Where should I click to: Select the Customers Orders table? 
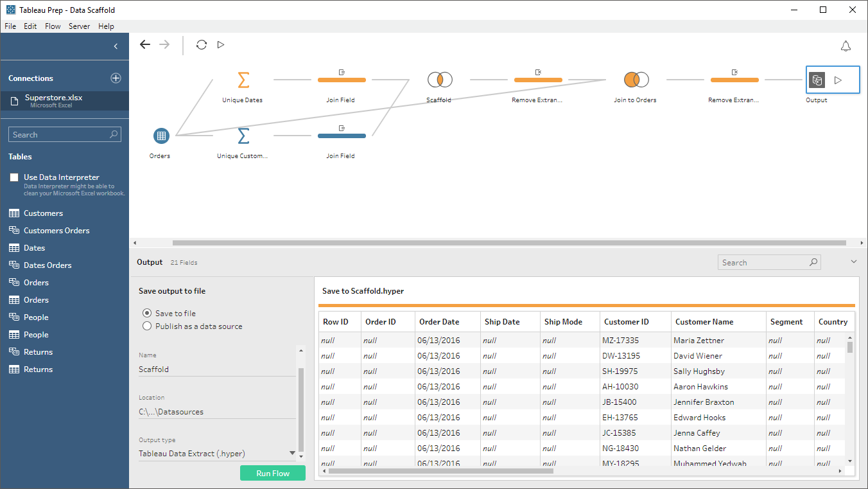[56, 230]
